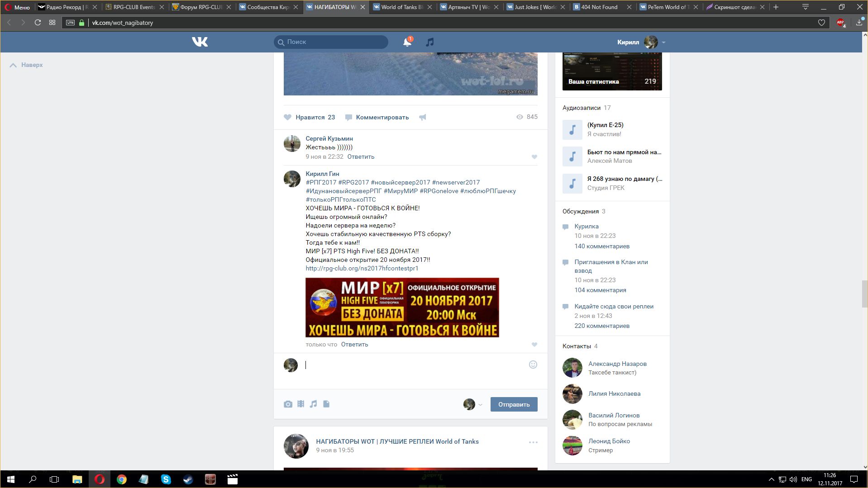Open the МИР x7 banner image
Screen dimensions: 868x488
(x=402, y=308)
